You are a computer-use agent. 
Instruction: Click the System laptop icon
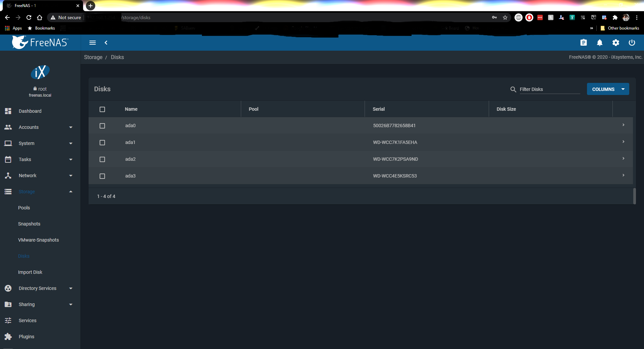click(8, 143)
